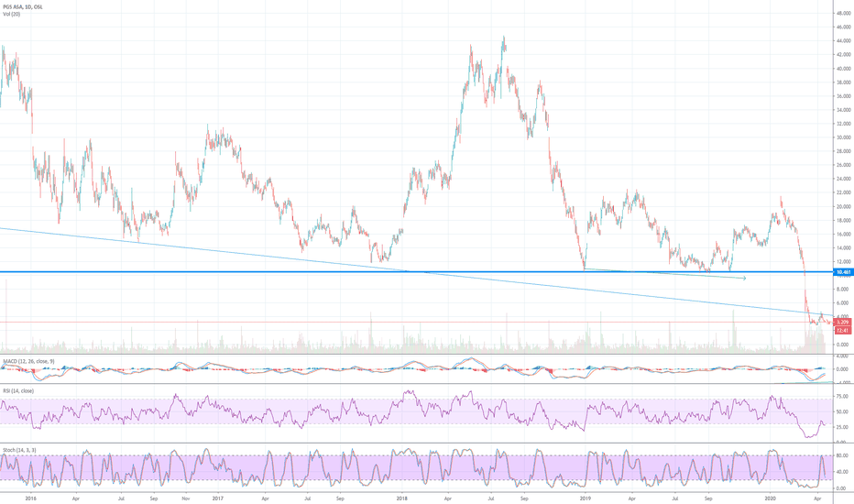Click the 25.00 RSI scale label
The width and height of the screenshot is (854, 504).
(843, 427)
